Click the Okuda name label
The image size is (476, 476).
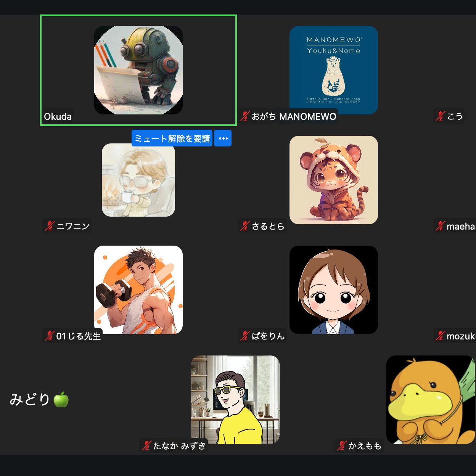coord(58,116)
